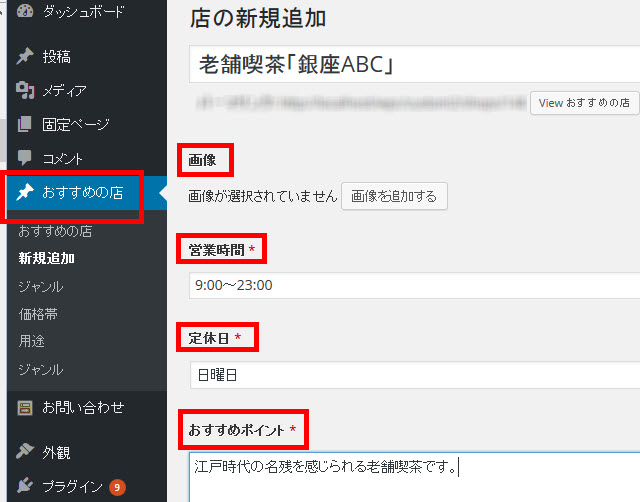Open the 用途 submenu item

pos(31,341)
